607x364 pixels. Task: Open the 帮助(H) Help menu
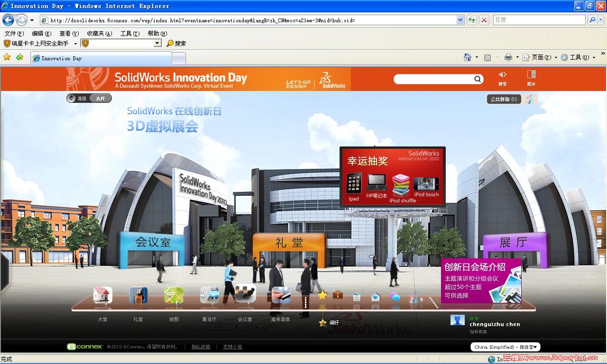[157, 34]
